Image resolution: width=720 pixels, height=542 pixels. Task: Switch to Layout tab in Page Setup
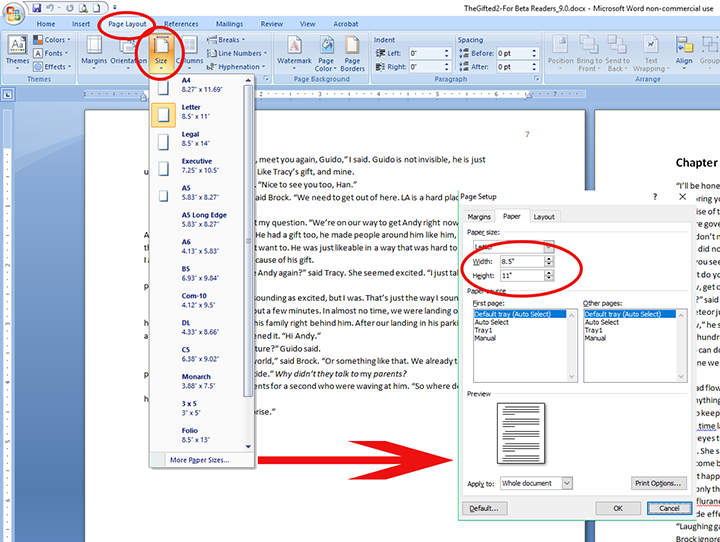(544, 217)
